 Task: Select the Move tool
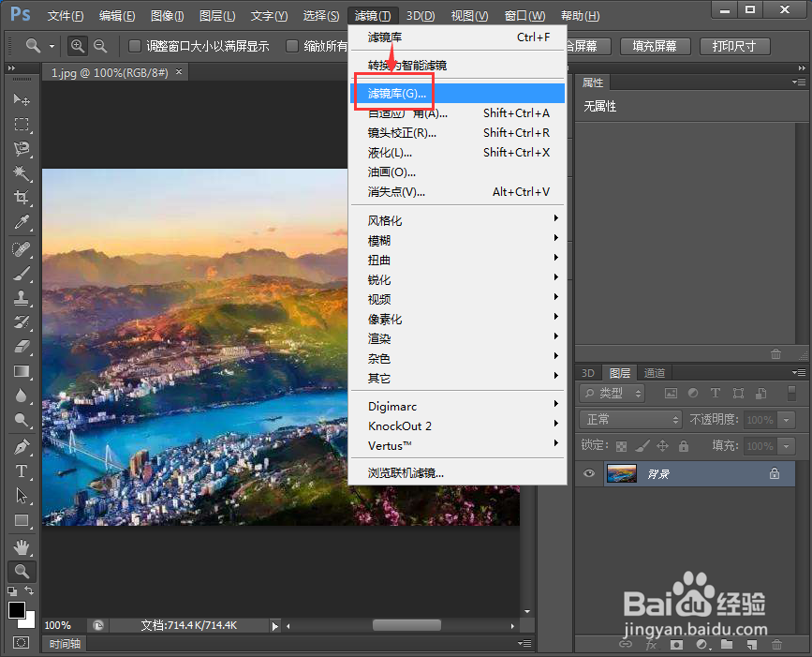pyautogui.click(x=22, y=100)
